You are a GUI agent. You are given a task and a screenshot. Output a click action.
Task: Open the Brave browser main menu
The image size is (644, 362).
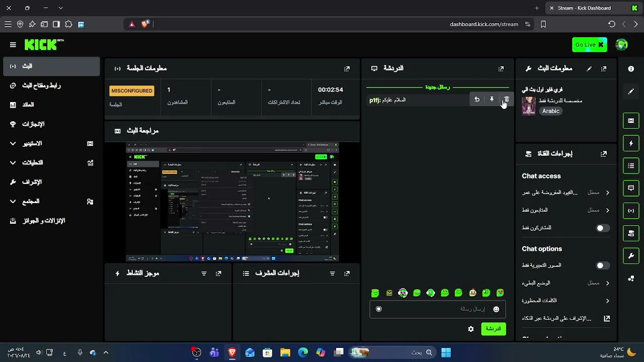pyautogui.click(x=8, y=24)
